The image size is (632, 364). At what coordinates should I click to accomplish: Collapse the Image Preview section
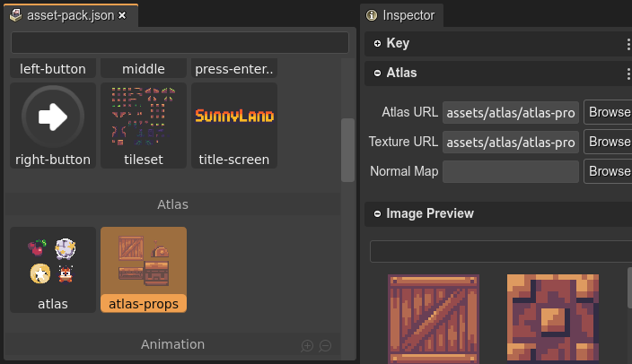(x=377, y=213)
